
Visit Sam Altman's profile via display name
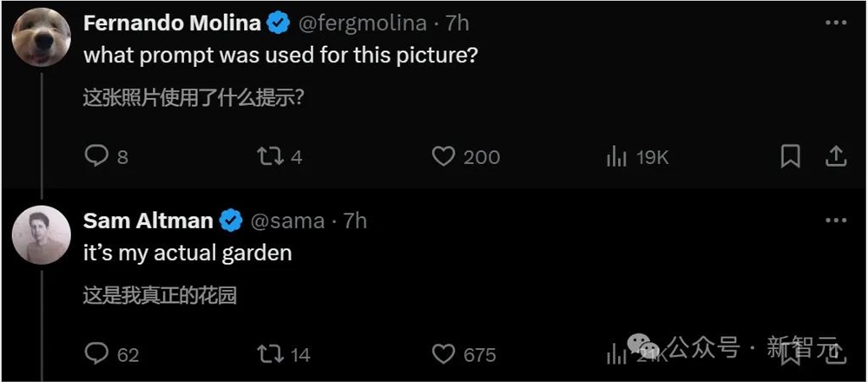point(148,221)
